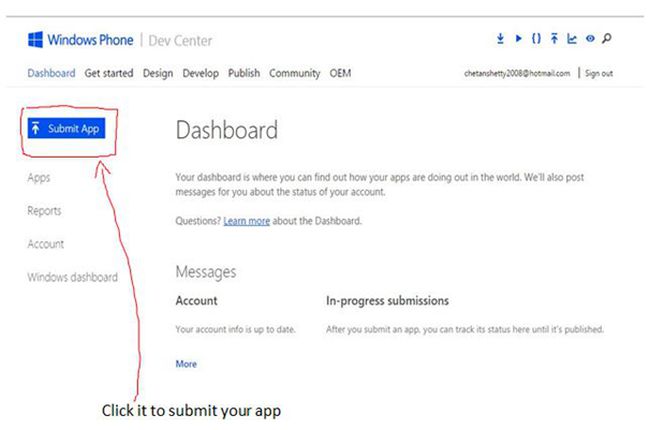Click the download icon in header
This screenshot has width=650, height=430.
pos(500,39)
